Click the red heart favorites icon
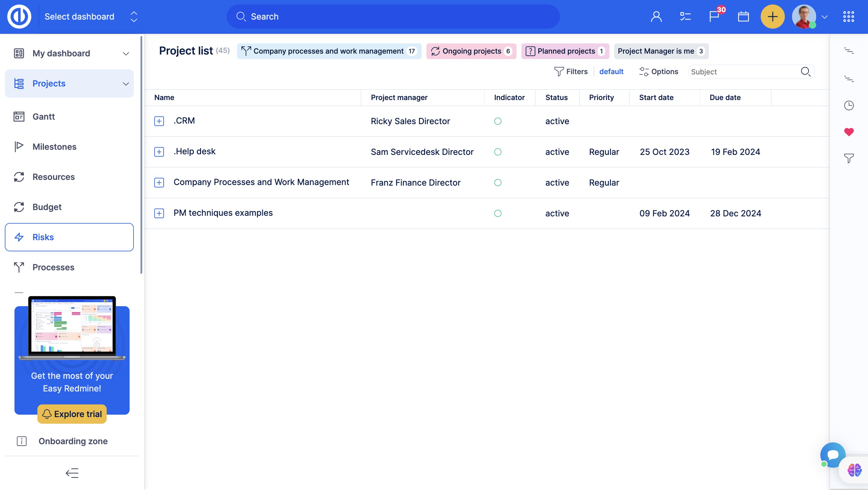Image resolution: width=868 pixels, height=490 pixels. pos(848,132)
